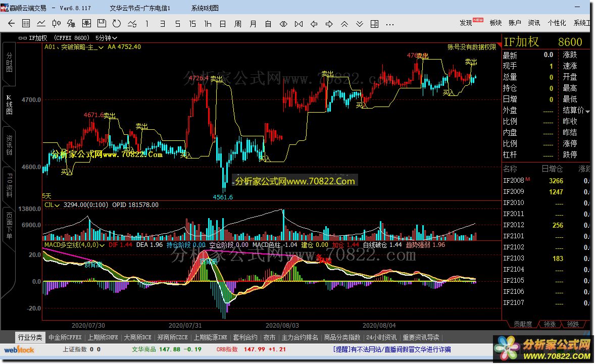This screenshot has height=364, width=595.
Task: Click the hollow right arrow icon
Action: point(329,24)
